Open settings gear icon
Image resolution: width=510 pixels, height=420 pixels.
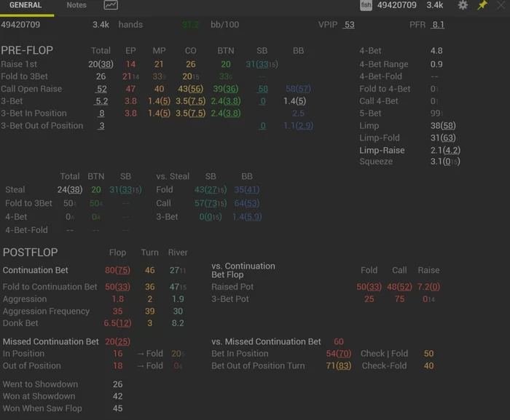click(x=463, y=5)
